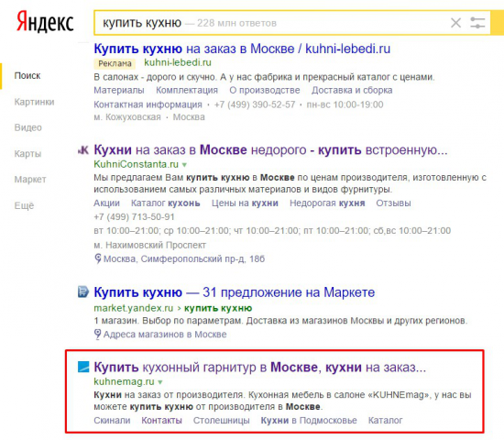Clear the search query with the X icon

point(455,23)
